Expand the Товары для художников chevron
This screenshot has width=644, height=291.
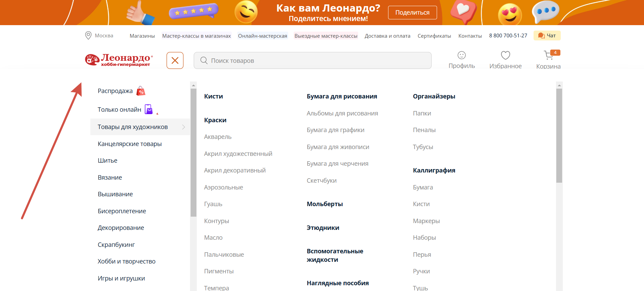point(184,127)
